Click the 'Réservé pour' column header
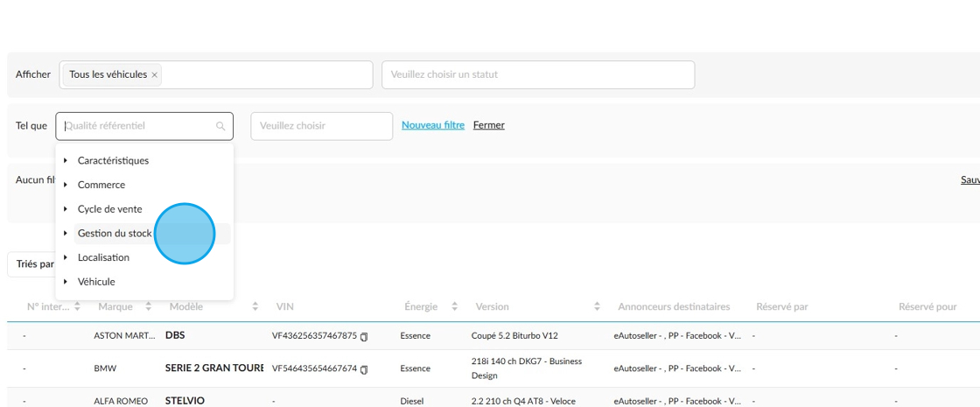The width and height of the screenshot is (980, 407). (927, 307)
